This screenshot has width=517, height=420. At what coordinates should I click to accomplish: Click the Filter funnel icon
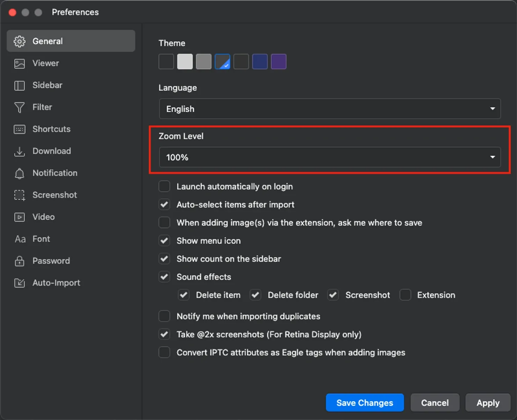click(x=20, y=108)
